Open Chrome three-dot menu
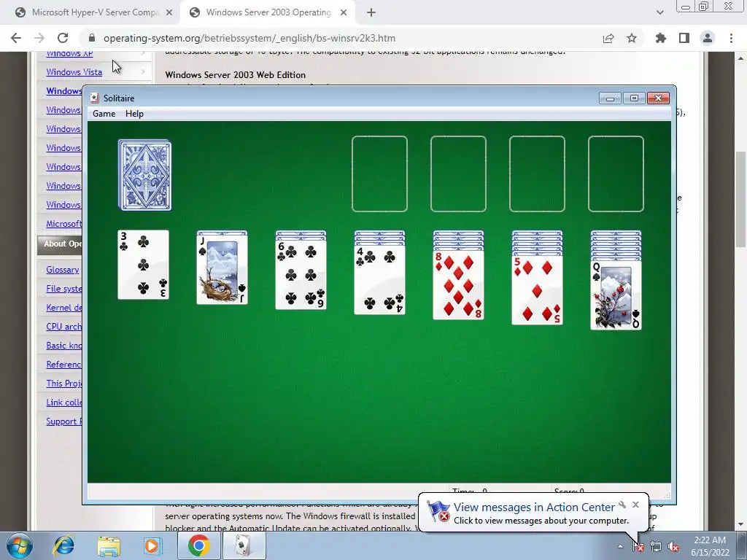Image resolution: width=747 pixels, height=560 pixels. pos(731,38)
